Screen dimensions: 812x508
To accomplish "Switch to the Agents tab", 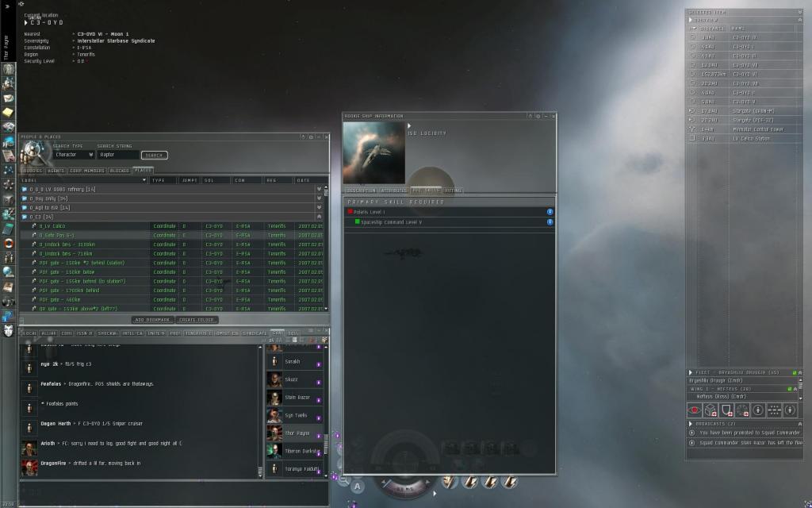I will [x=56, y=171].
